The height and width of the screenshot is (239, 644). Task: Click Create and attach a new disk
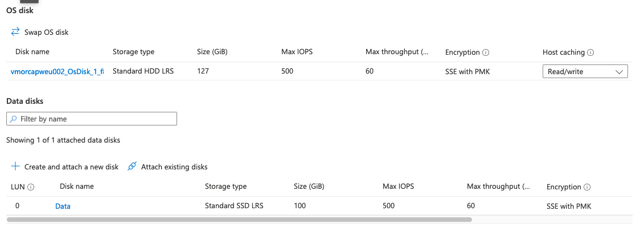tap(71, 167)
